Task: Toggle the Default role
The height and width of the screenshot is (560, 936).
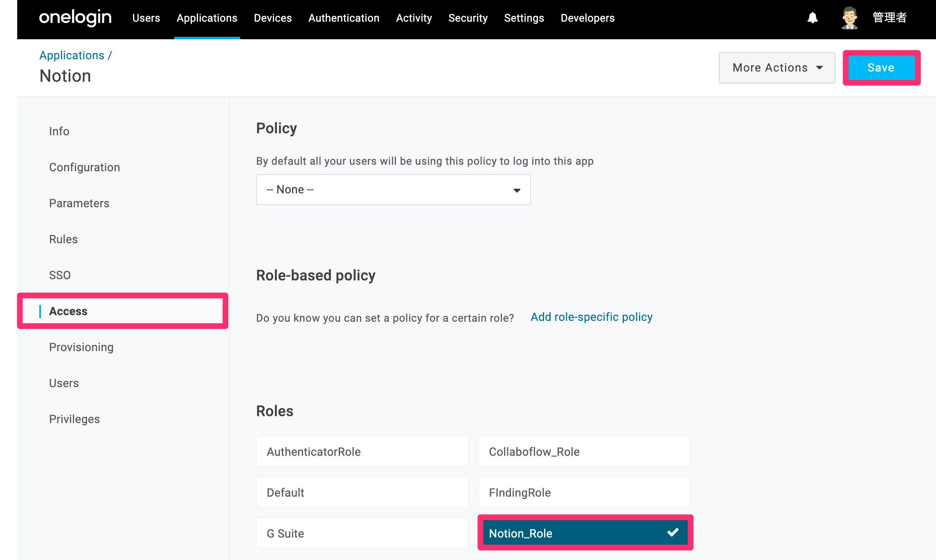Action: [x=362, y=493]
